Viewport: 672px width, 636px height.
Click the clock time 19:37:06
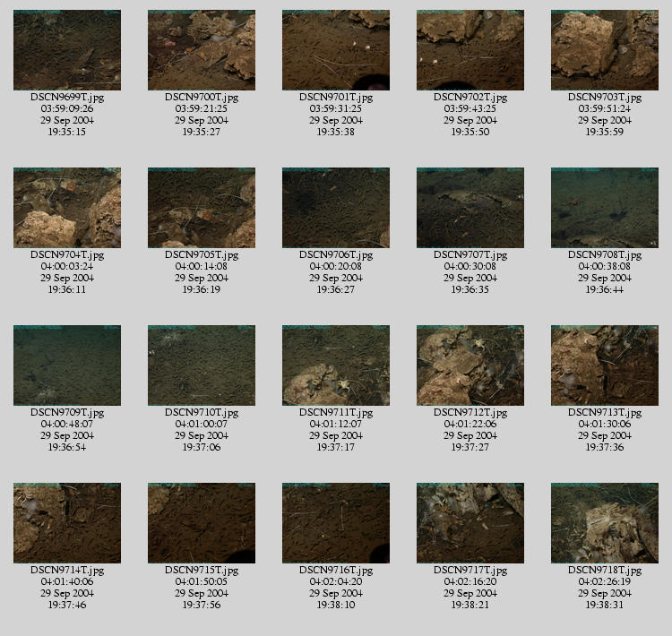pyautogui.click(x=202, y=447)
